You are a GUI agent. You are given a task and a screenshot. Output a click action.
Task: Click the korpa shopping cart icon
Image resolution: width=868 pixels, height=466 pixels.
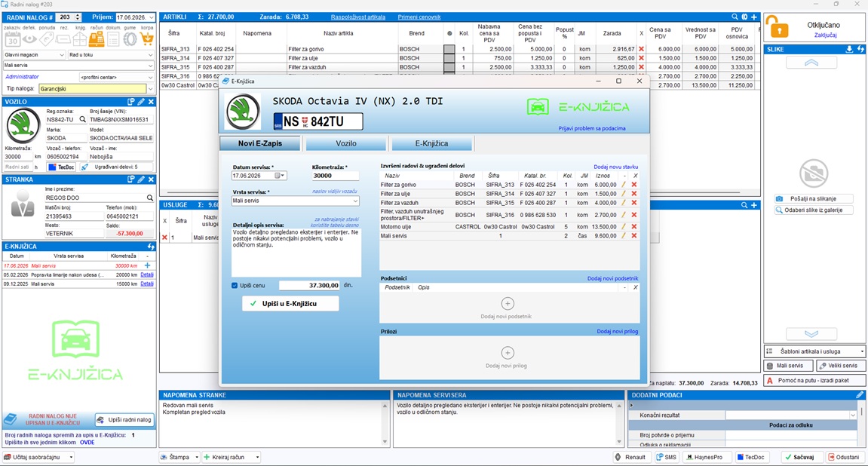pos(147,38)
